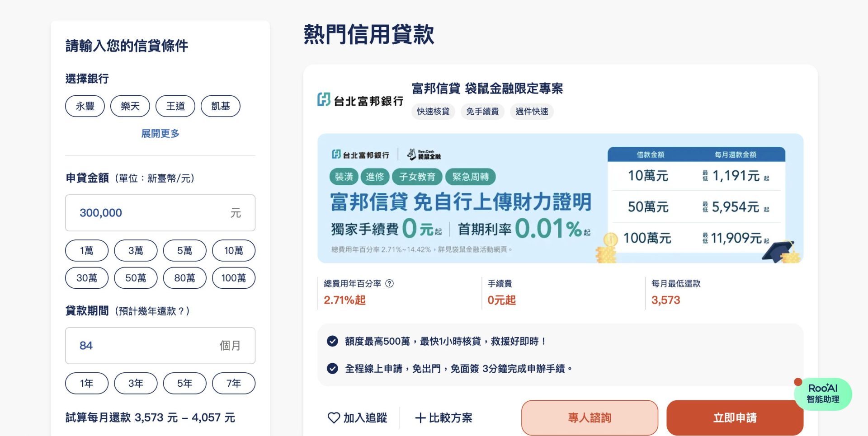Open the RooAI 智能助理 chat bubble
868x436 pixels.
click(x=823, y=394)
